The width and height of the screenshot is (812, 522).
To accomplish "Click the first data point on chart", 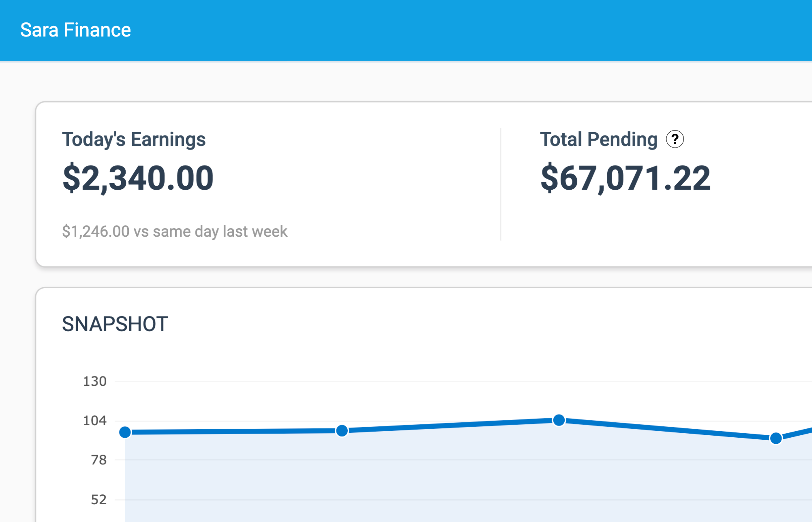I will pyautogui.click(x=125, y=432).
